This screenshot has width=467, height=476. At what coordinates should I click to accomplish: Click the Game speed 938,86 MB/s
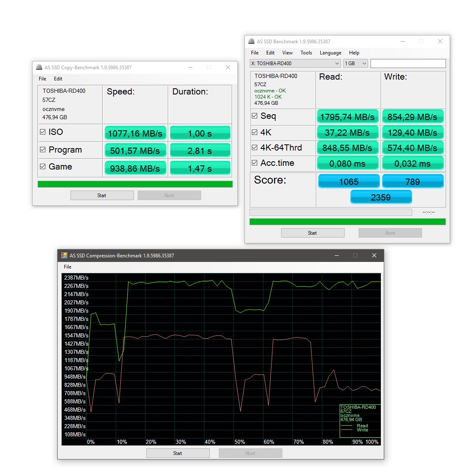[135, 168]
